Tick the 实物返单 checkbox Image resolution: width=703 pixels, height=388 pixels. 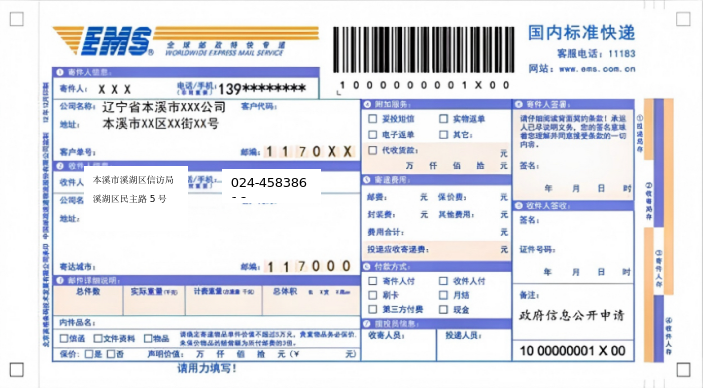coord(443,119)
